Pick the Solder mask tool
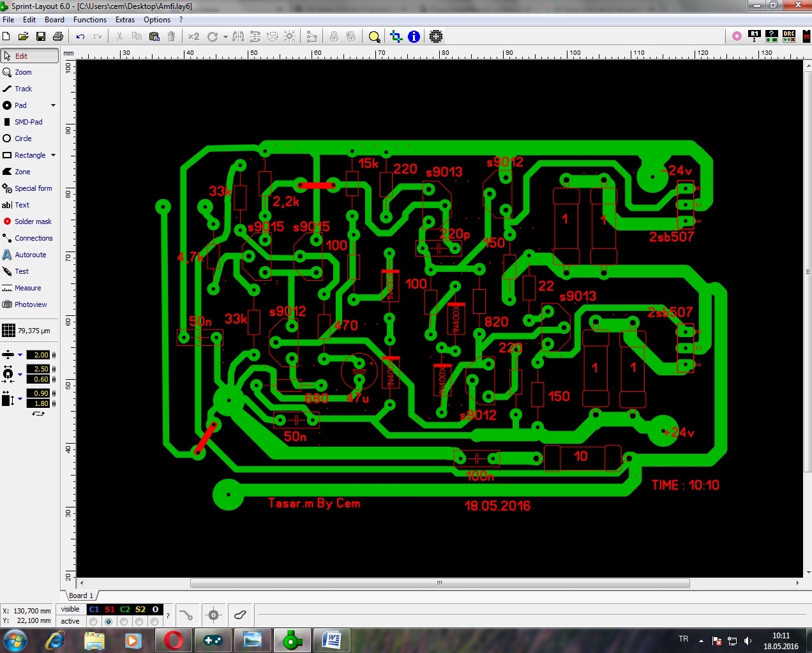The height and width of the screenshot is (653, 812). pos(33,221)
